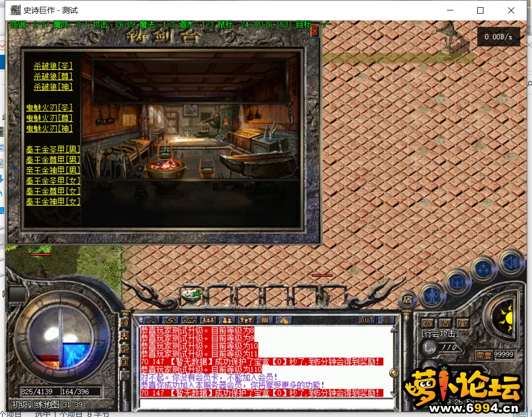
Task: Choose 秦王金尊甲[女] armor link
Action: click(x=53, y=191)
